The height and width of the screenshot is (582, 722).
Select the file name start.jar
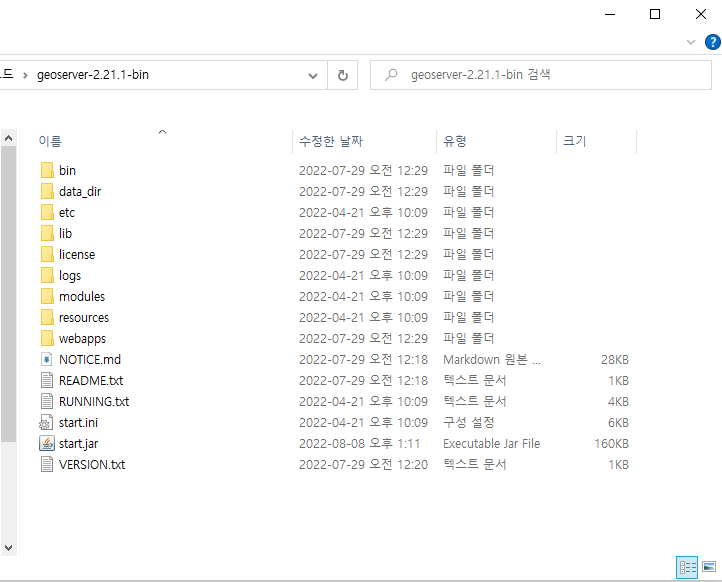(x=78, y=444)
